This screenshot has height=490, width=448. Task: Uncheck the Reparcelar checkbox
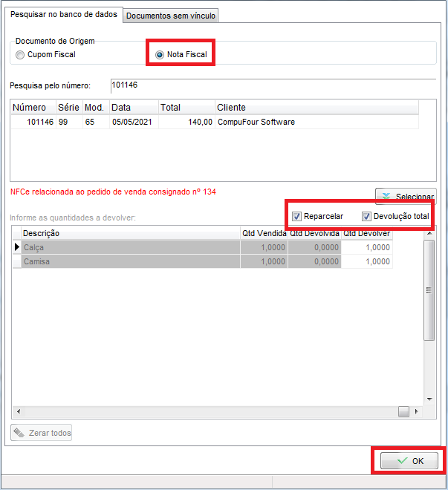pyautogui.click(x=297, y=217)
